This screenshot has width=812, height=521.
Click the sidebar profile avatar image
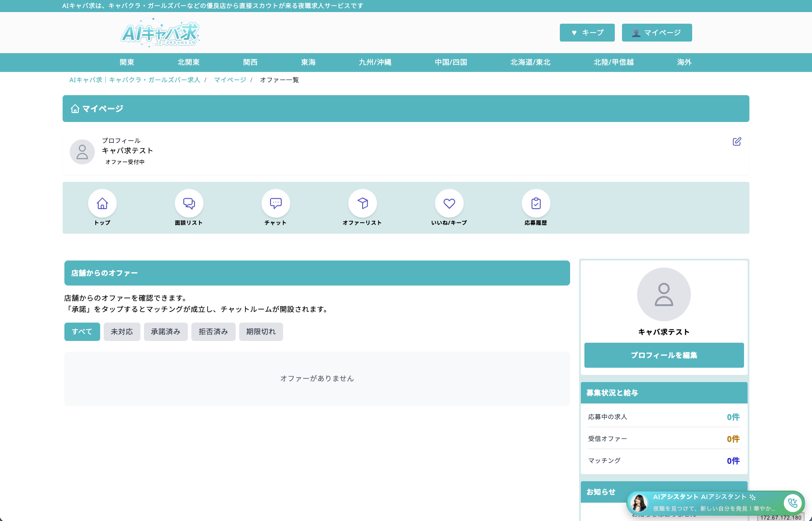coord(664,294)
